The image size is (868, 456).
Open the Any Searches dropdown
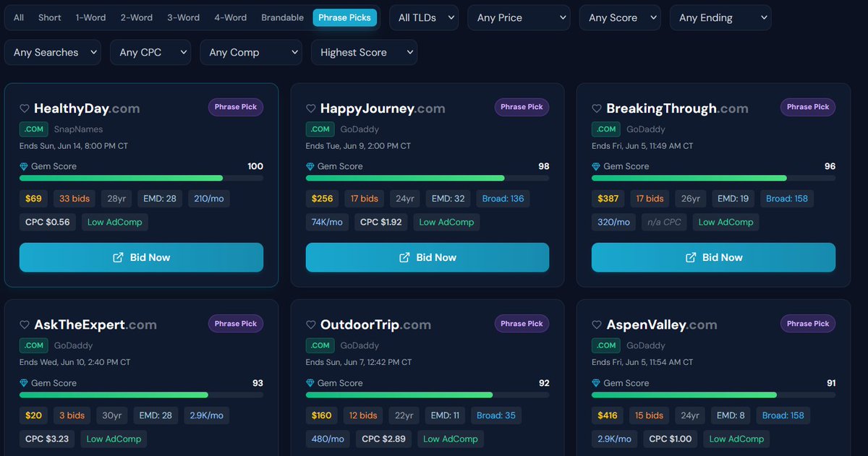point(53,52)
